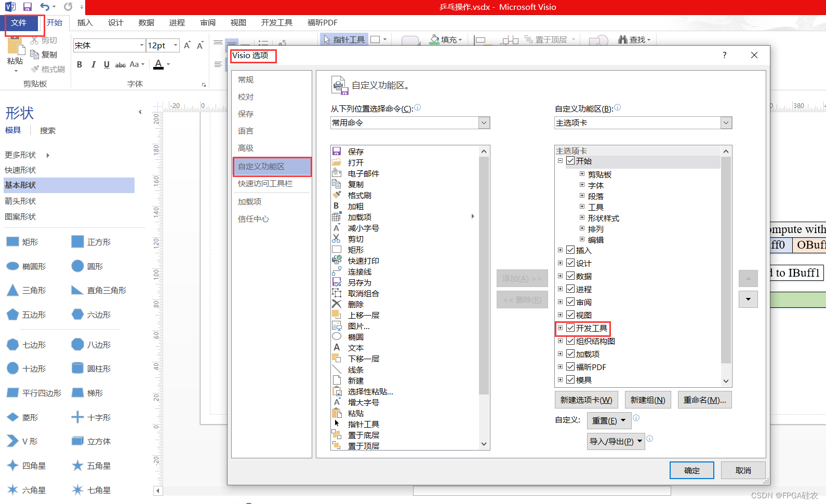
Task: Select 自定义功能区 in options sidebar
Action: tap(272, 167)
